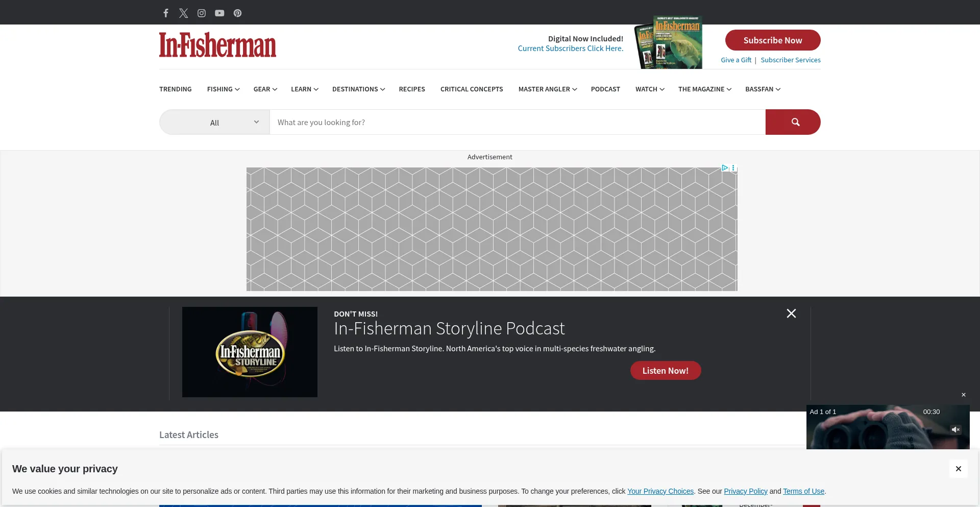Image resolution: width=980 pixels, height=507 pixels.
Task: Close the privacy cookie notice
Action: point(958,468)
